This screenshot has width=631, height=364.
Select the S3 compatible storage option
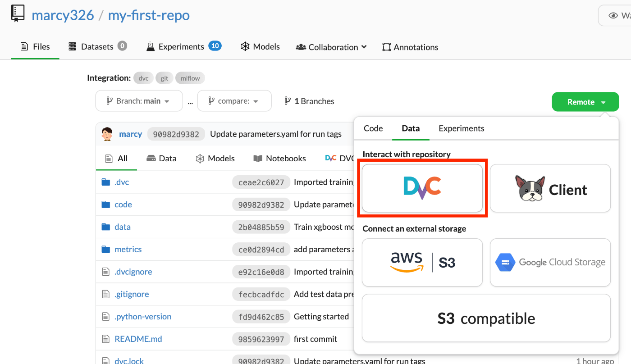click(x=486, y=318)
